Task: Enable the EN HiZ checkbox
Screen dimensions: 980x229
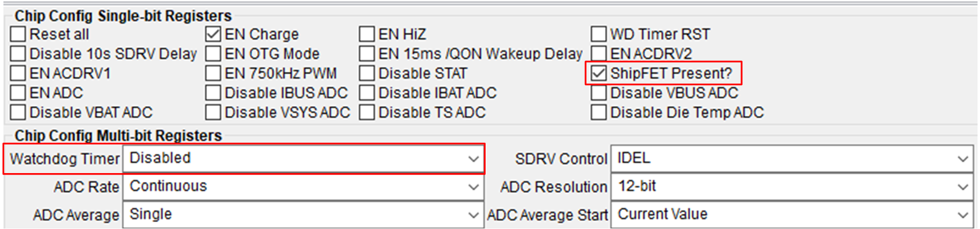Action: point(367,34)
